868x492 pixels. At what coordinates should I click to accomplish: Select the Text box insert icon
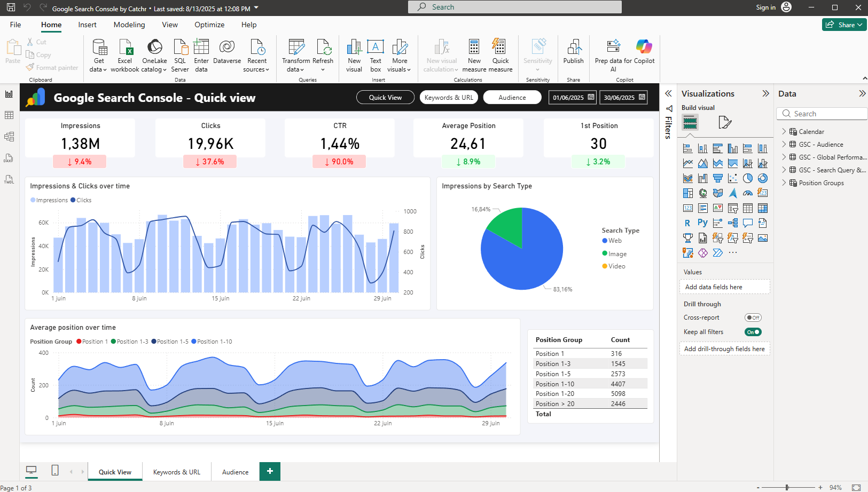tap(376, 53)
